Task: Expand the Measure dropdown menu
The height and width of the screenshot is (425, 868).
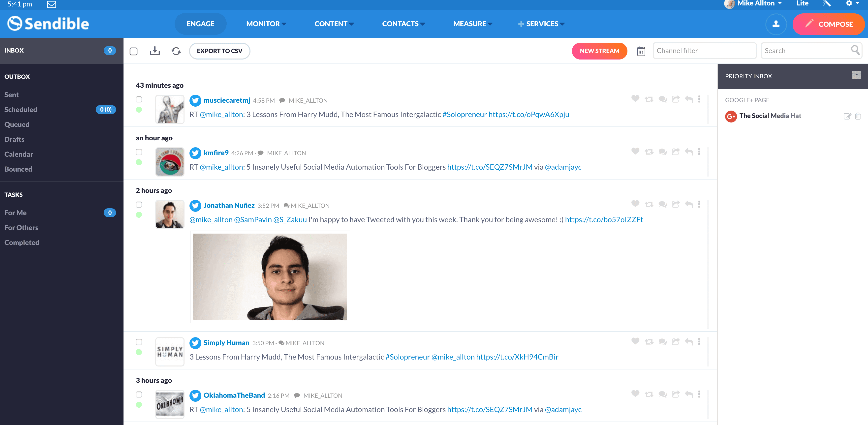Action: click(x=472, y=24)
